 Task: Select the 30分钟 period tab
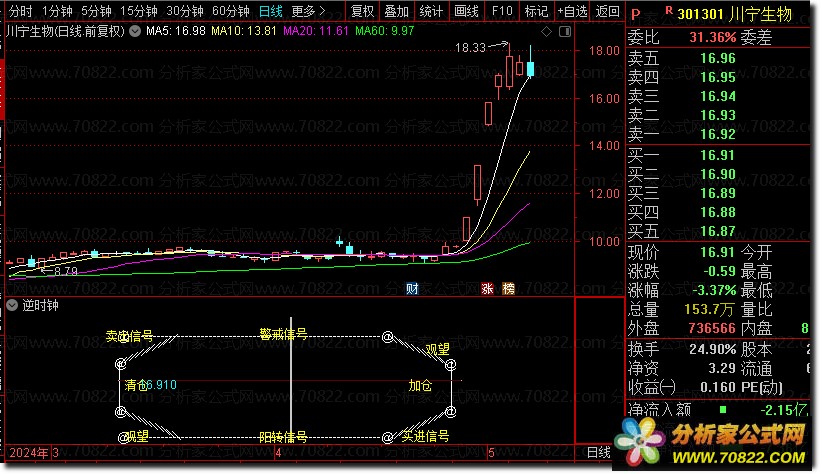[185, 11]
